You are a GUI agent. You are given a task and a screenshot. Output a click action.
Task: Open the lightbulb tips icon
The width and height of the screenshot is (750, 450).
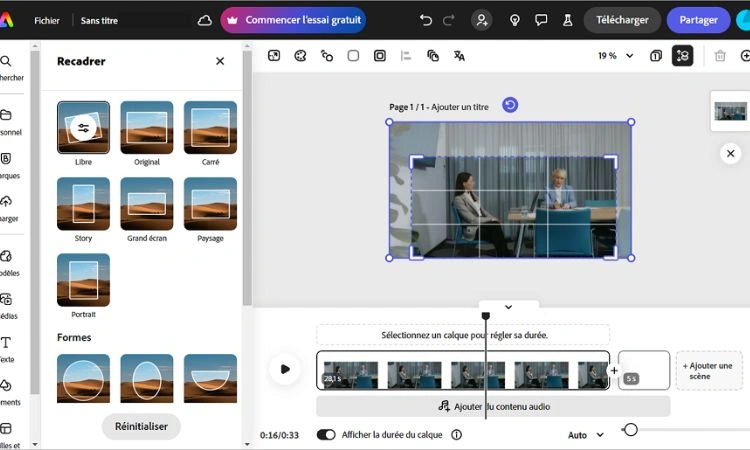click(x=515, y=20)
